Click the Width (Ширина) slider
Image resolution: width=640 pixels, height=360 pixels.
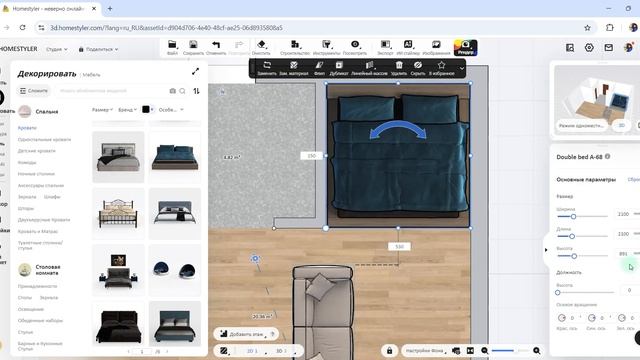coord(582,216)
